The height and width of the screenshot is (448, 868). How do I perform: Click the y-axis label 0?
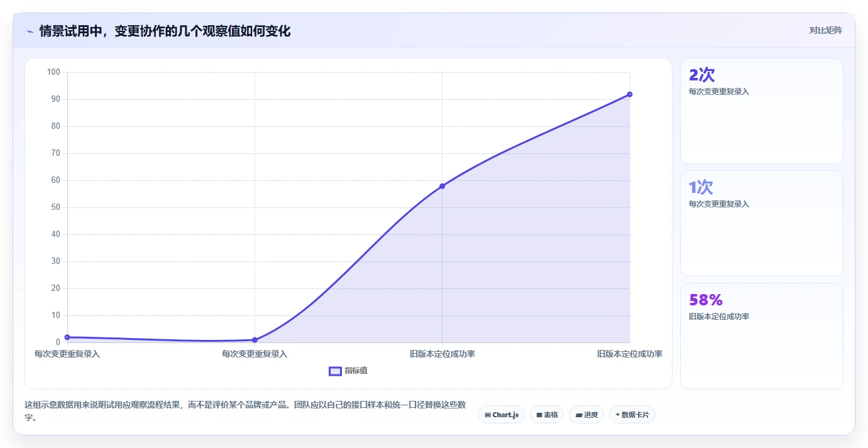click(58, 342)
